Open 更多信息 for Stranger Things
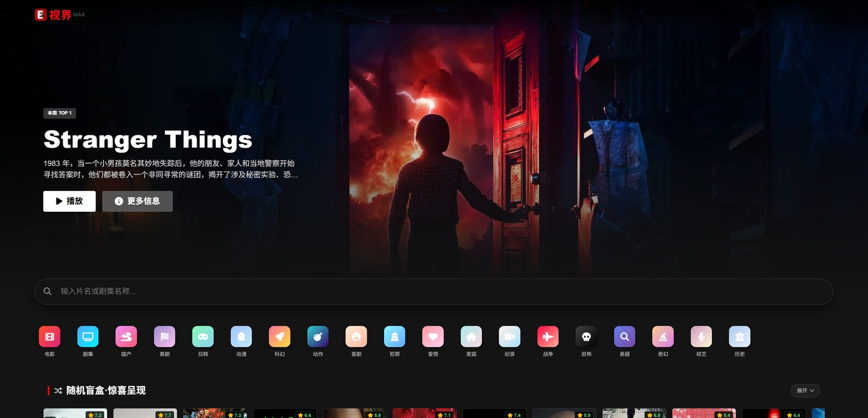The image size is (868, 418). coord(137,201)
